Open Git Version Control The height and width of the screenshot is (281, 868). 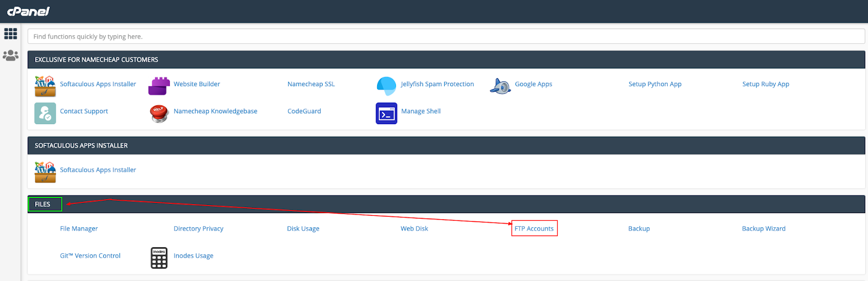click(x=90, y=256)
